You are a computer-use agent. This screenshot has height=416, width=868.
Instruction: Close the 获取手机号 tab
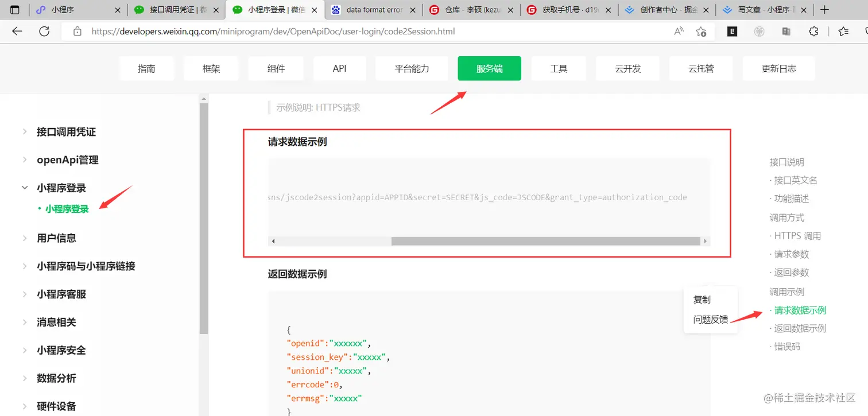pyautogui.click(x=610, y=10)
